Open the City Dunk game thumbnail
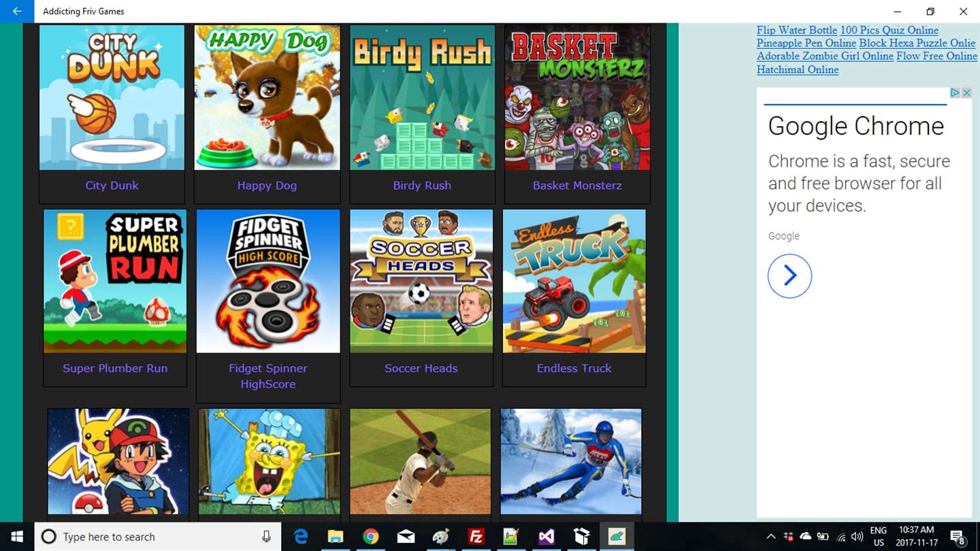This screenshot has width=980, height=551. [x=112, y=97]
